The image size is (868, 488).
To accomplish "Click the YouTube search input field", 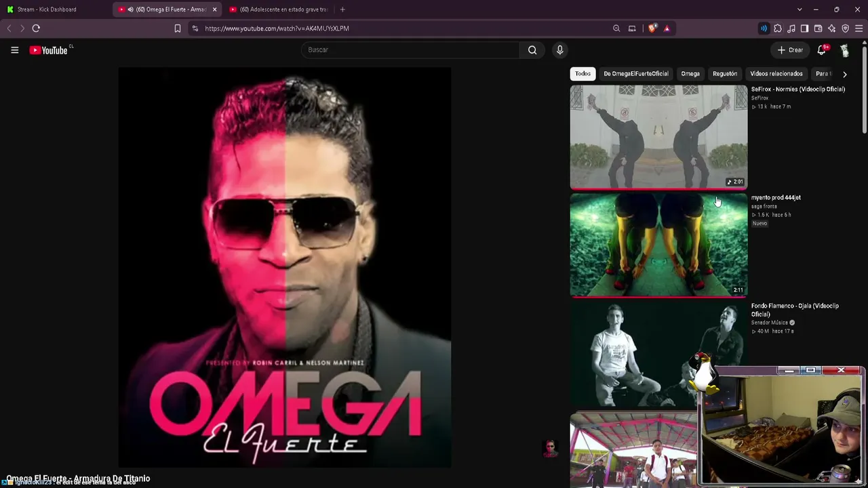I will 410,49.
